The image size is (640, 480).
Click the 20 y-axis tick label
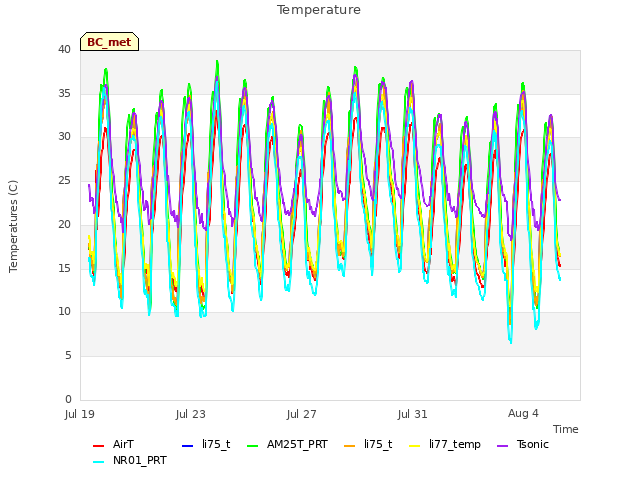pyautogui.click(x=64, y=224)
